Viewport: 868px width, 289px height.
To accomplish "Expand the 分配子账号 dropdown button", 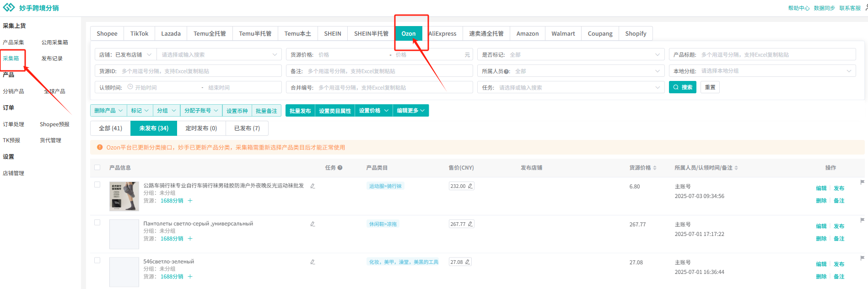I will pos(201,111).
